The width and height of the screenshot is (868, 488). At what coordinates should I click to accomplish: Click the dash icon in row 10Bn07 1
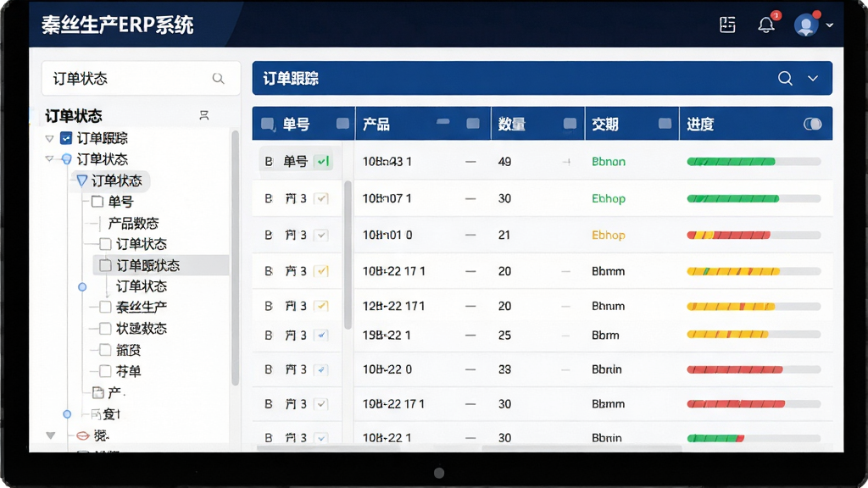(470, 198)
